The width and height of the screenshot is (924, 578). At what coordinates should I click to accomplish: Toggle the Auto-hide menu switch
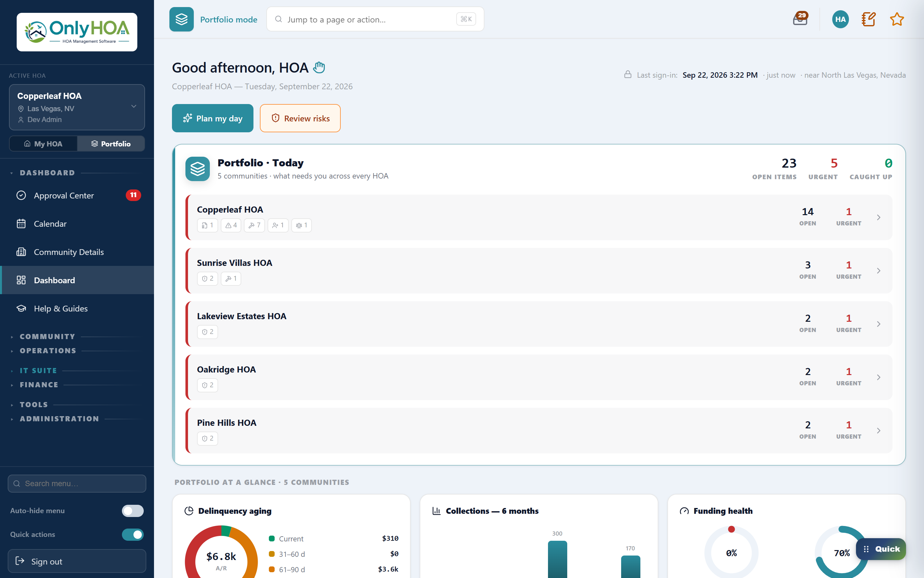tap(133, 511)
